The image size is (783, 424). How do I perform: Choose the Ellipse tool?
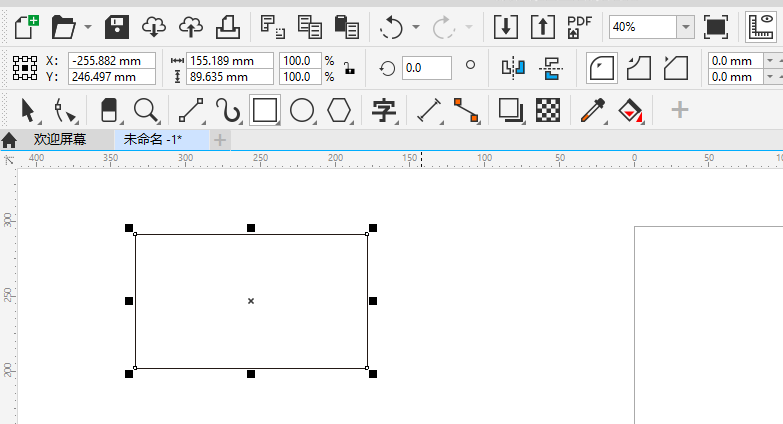pos(302,109)
